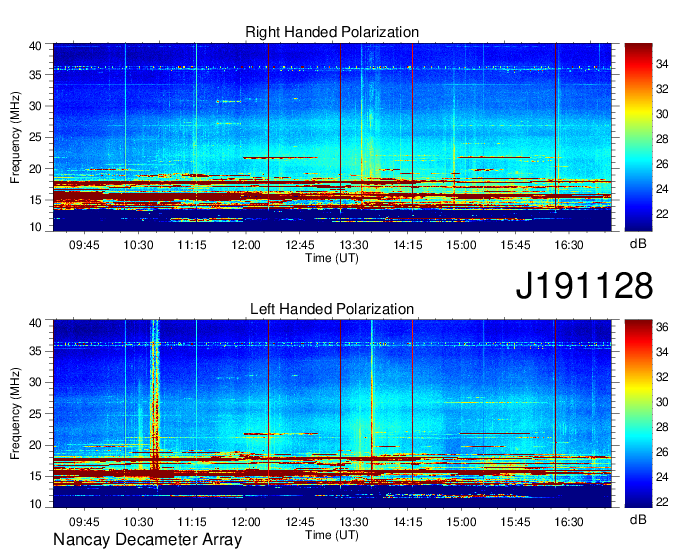Click the '13:30' time tick under Right Handed plot
Image resolution: width=680 pixels, height=552 pixels.
click(354, 245)
